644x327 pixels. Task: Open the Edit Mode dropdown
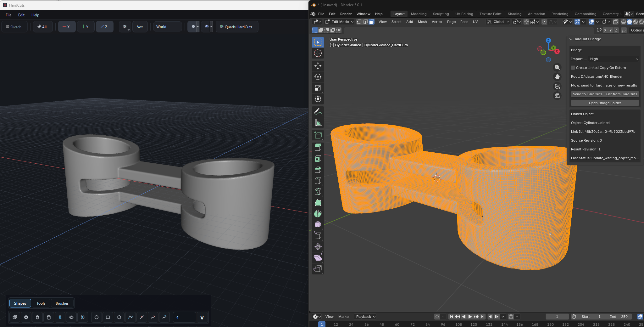339,22
